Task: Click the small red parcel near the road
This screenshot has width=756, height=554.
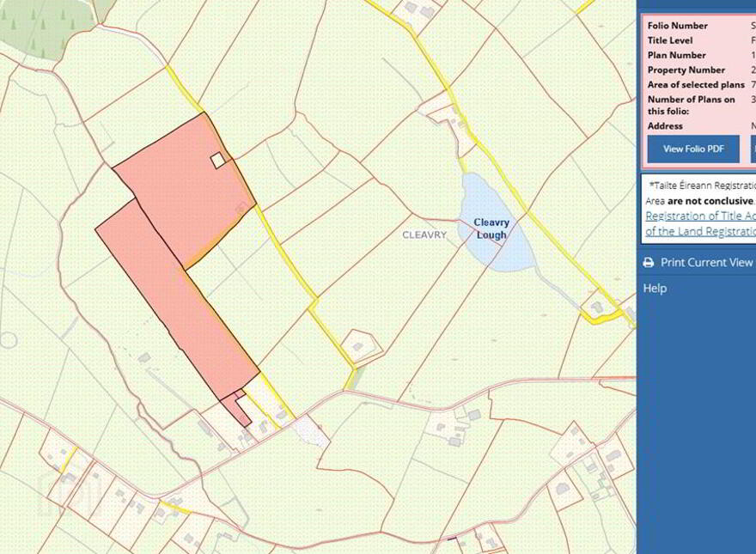Action: 235,408
